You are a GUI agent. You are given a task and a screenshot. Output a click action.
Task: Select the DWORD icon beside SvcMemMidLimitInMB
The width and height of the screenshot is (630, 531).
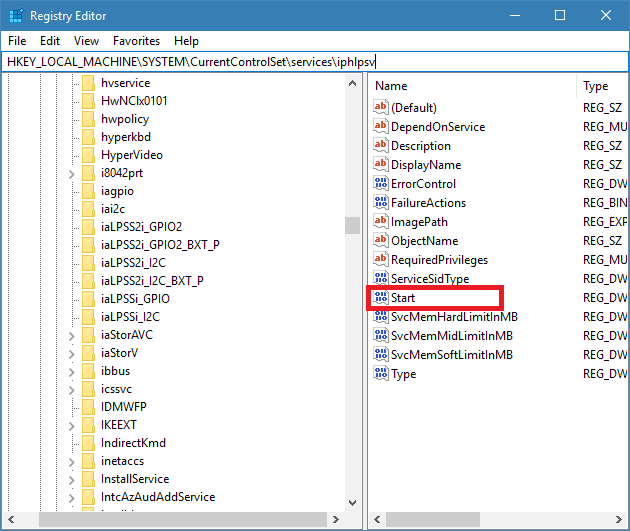[380, 335]
